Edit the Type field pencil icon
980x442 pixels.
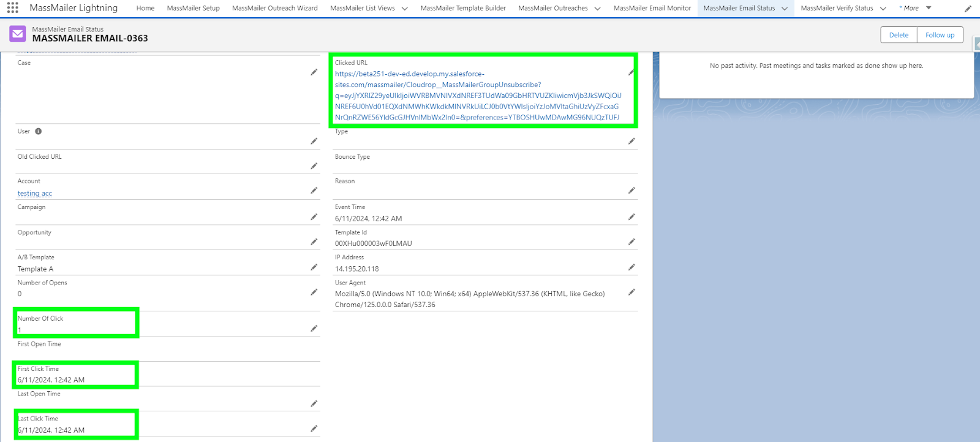631,141
